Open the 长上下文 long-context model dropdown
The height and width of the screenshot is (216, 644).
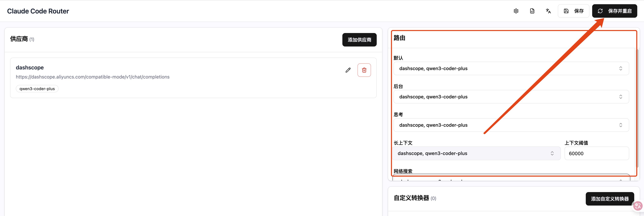click(x=476, y=153)
